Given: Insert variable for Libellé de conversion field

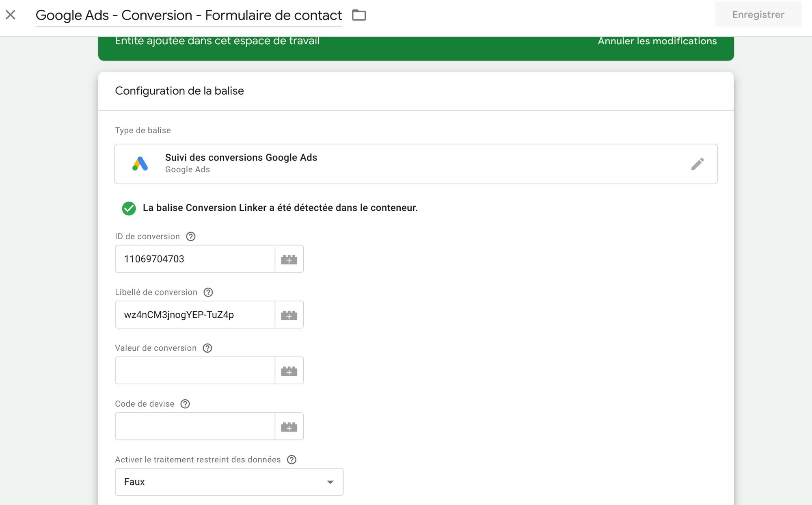Looking at the screenshot, I should tap(289, 315).
